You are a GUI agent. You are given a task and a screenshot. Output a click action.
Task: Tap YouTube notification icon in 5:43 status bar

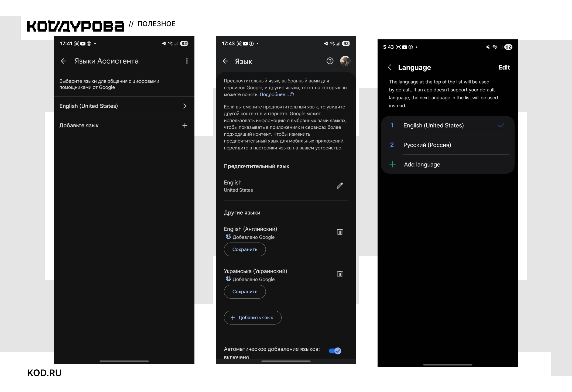[x=405, y=47]
